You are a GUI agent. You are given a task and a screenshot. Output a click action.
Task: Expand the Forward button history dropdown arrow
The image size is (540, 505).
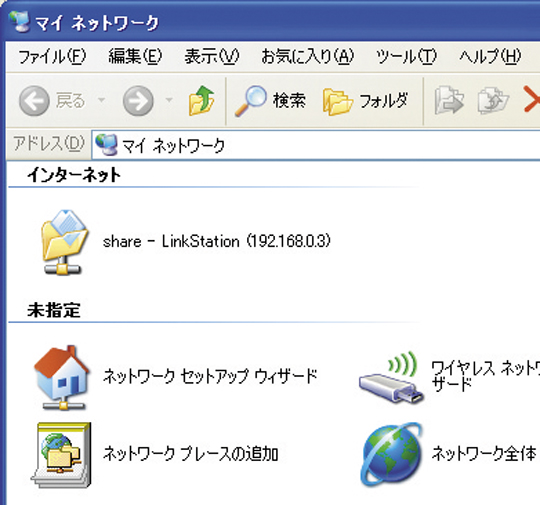coord(169,100)
